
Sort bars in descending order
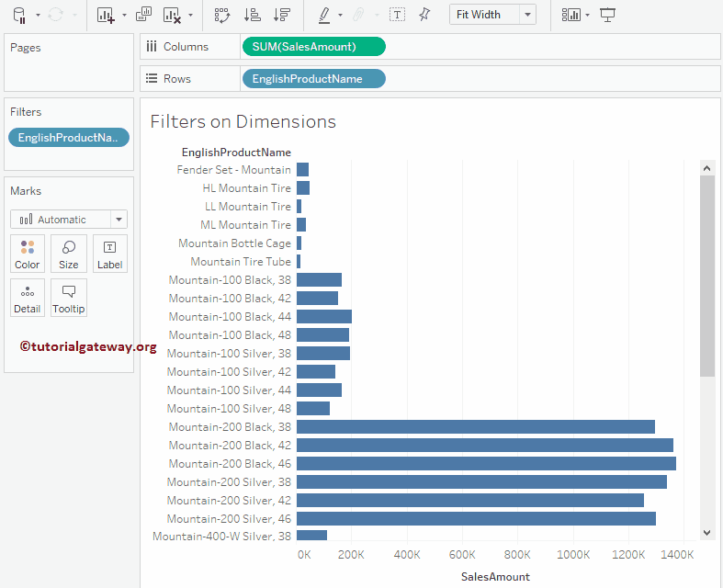(282, 15)
